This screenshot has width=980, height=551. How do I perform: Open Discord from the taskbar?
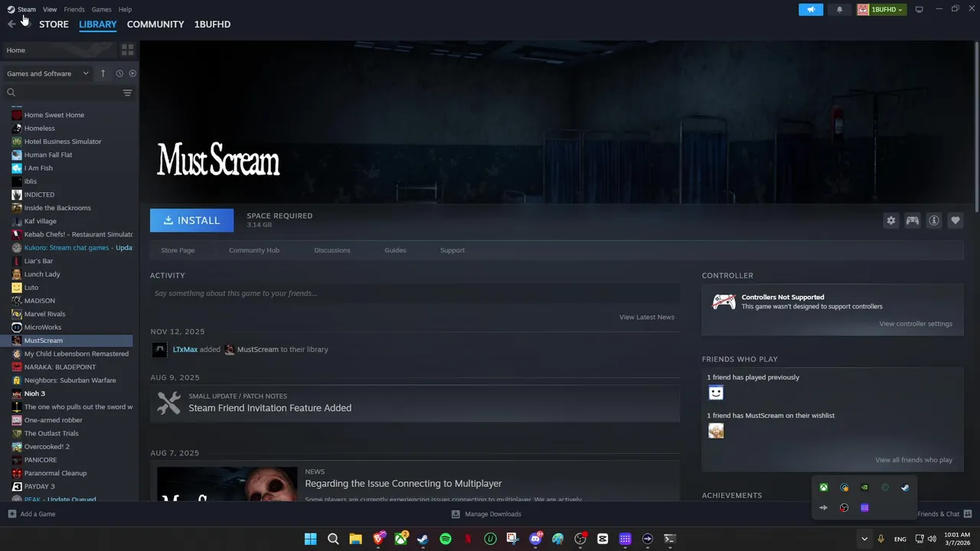pos(535,539)
